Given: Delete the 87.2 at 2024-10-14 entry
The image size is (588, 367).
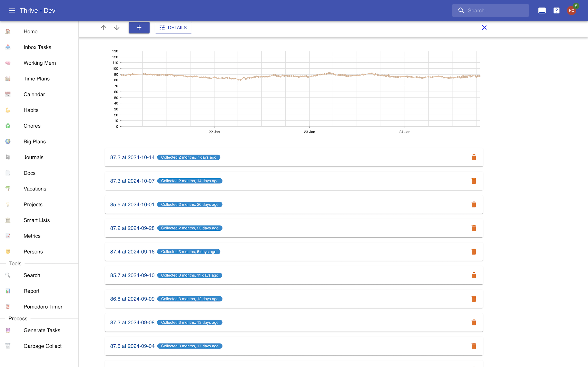Looking at the screenshot, I should point(474,157).
